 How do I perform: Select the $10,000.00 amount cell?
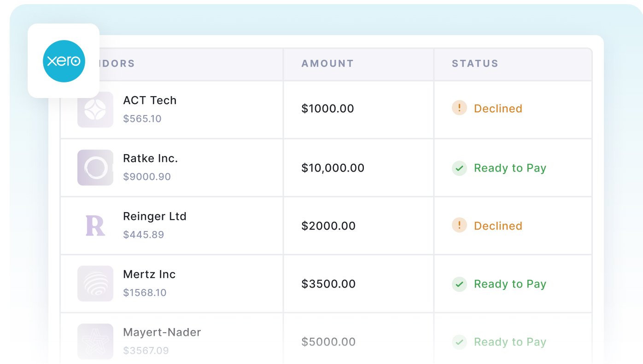point(333,168)
